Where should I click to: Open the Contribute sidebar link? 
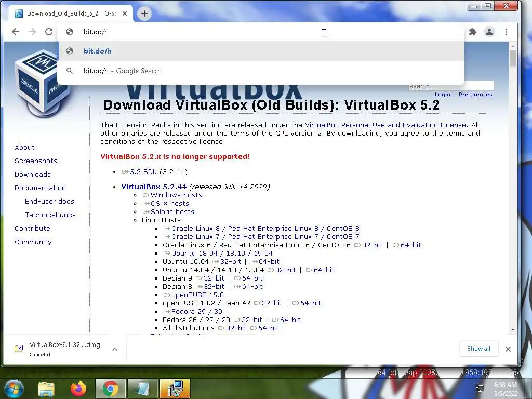click(32, 229)
